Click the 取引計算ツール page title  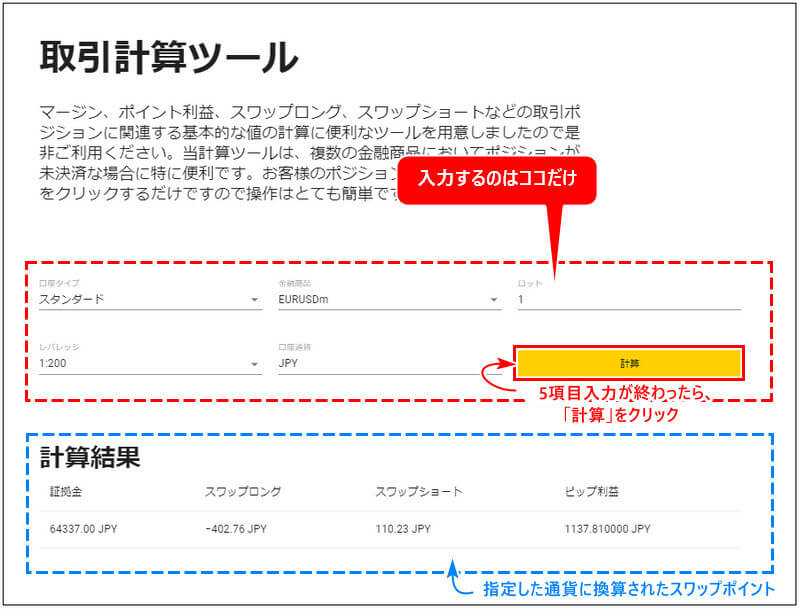coord(169,57)
